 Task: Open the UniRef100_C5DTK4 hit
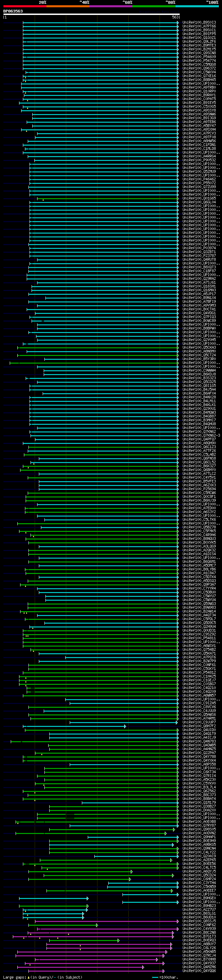point(199,577)
